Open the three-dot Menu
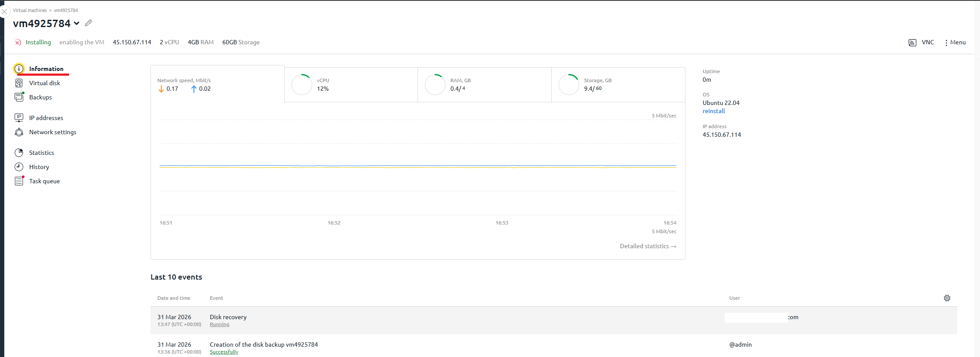980x357 pixels. click(x=955, y=42)
